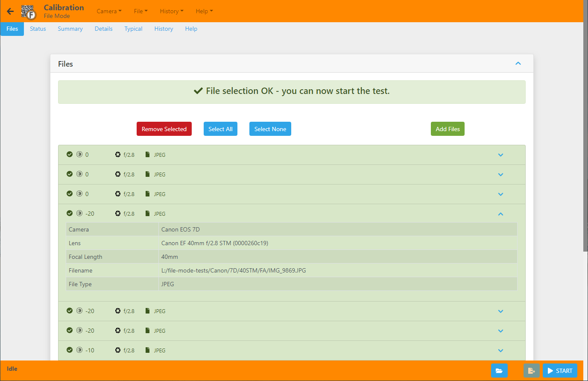
Task: Click the Idle status text
Action: 12,369
